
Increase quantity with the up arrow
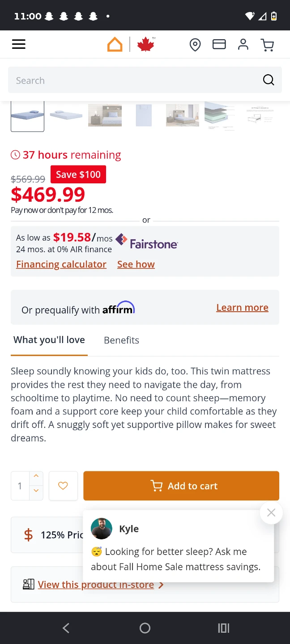(36, 476)
